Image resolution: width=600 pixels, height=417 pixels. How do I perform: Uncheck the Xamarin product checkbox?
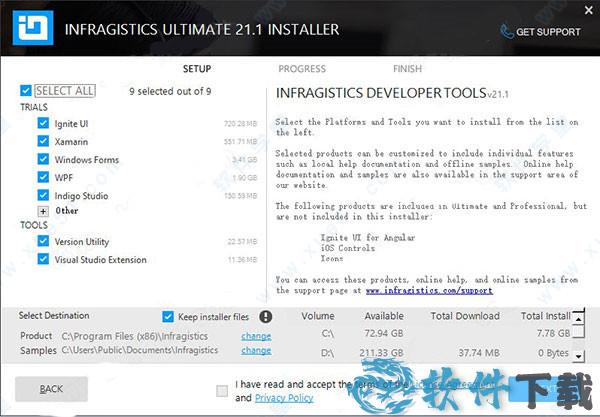point(43,141)
